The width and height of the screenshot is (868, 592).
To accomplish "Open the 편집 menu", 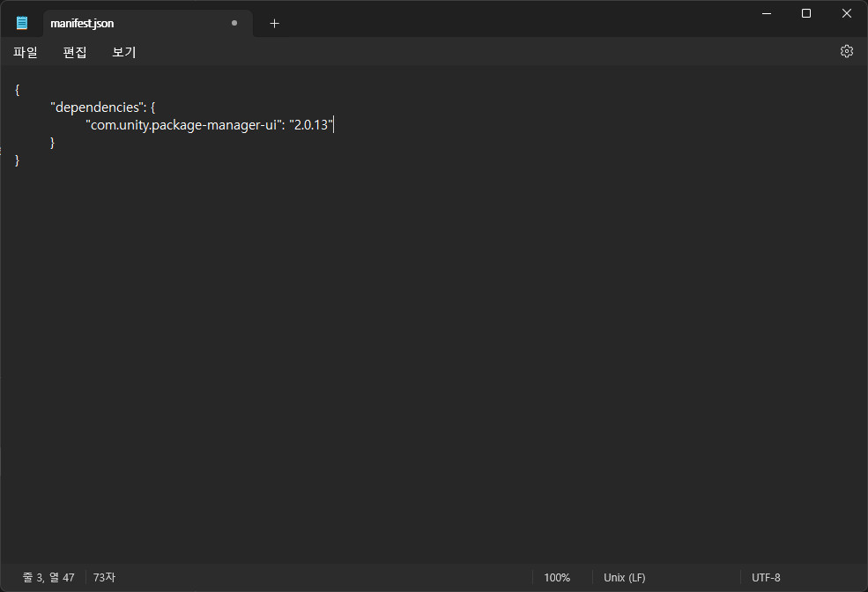I will (75, 52).
